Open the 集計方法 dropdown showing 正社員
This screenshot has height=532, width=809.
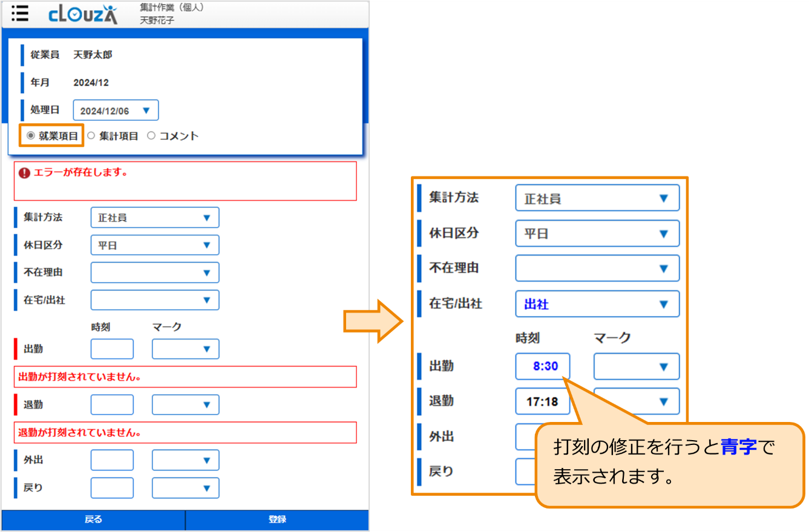click(154, 218)
